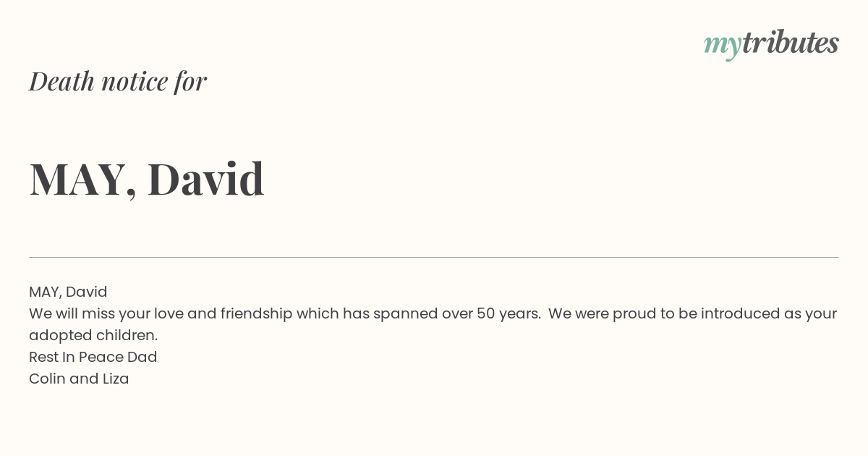Image resolution: width=868 pixels, height=456 pixels.
Task: Click the word "Death" in the heading
Action: 61,81
